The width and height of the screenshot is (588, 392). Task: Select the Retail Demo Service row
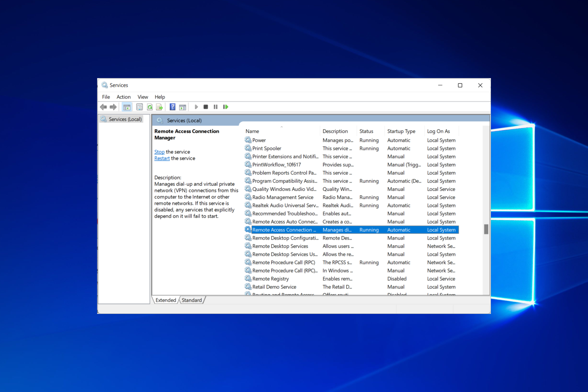[x=351, y=287]
